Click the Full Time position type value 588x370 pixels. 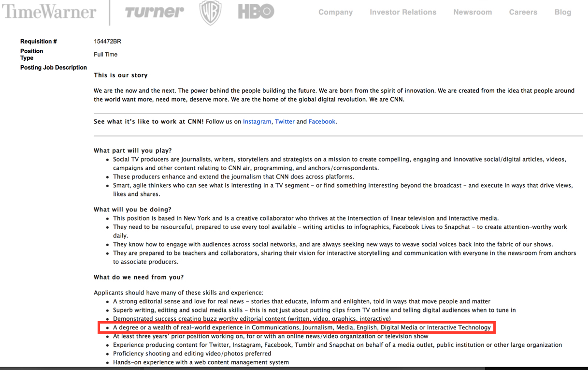[105, 55]
